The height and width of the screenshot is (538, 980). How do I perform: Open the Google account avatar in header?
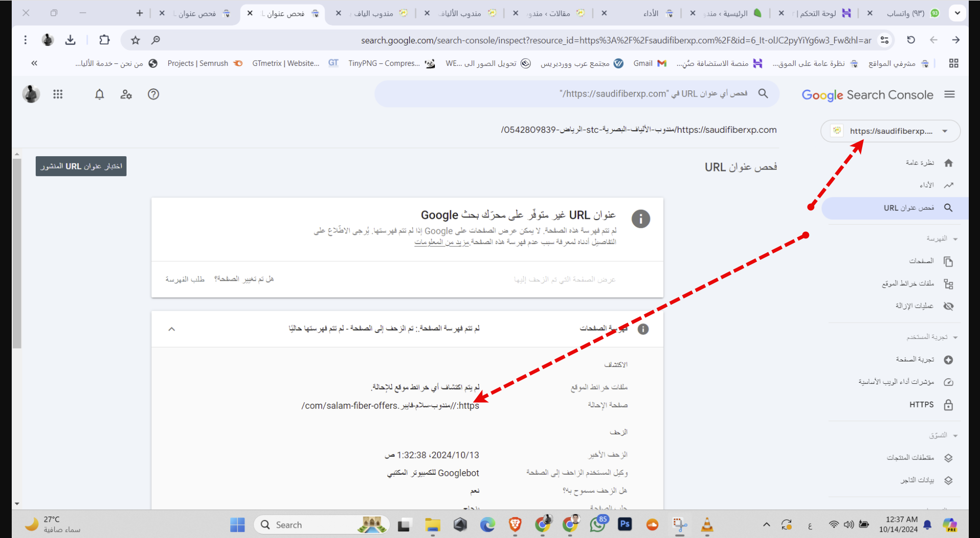(31, 94)
